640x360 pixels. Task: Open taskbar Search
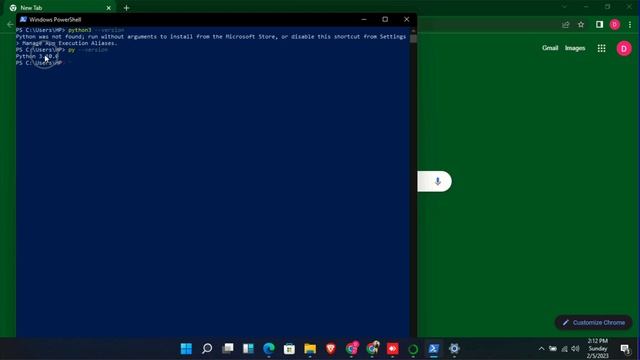(207, 349)
